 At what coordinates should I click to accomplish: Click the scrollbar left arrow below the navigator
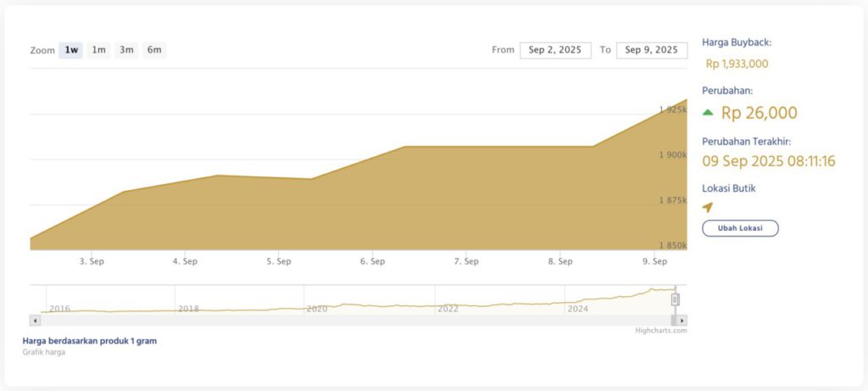pos(35,321)
